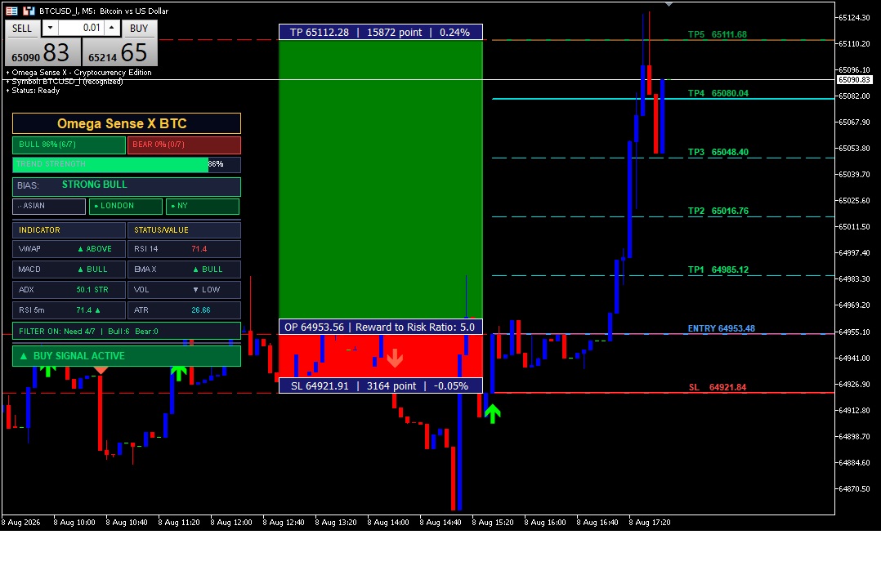This screenshot has width=881, height=588.
Task: Click the orange down triangle signal marker
Action: click(101, 370)
